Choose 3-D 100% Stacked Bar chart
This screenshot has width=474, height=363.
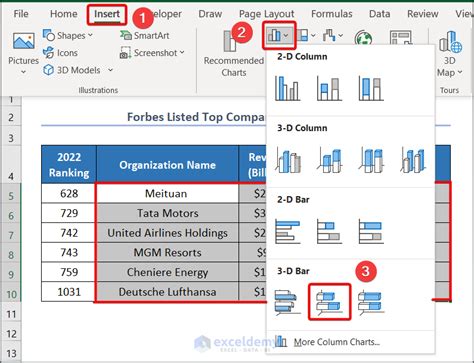371,302
